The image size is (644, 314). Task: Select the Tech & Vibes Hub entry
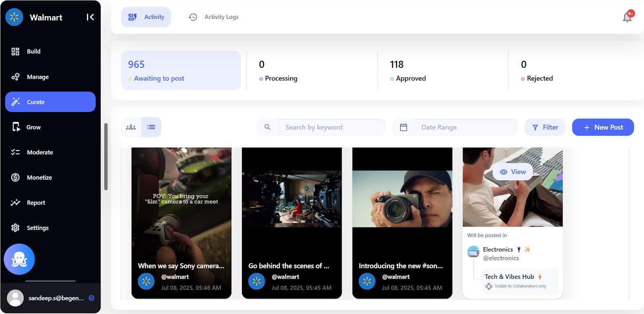(x=520, y=281)
